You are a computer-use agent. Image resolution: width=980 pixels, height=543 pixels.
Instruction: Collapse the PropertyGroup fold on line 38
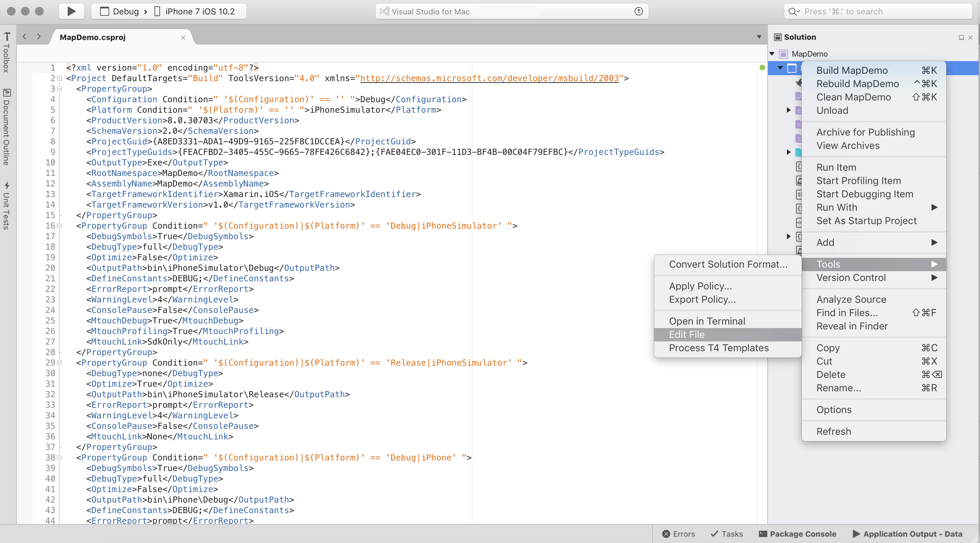point(59,458)
